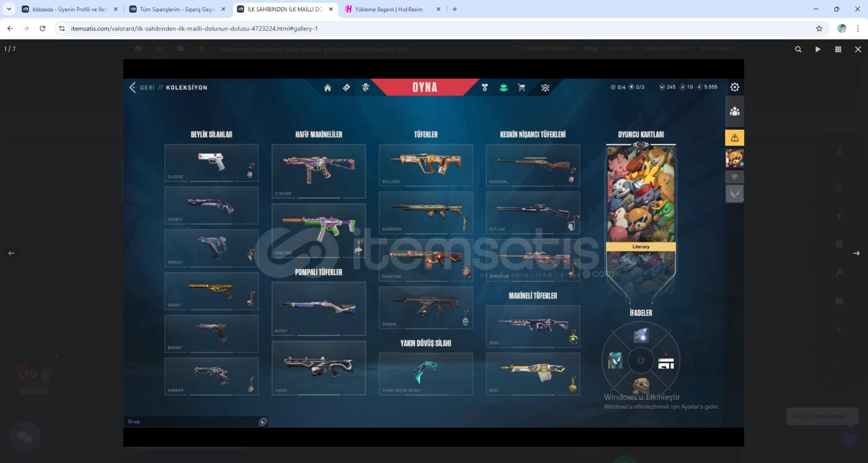
Task: Open the Chrome three-dot menu
Action: coord(858,28)
